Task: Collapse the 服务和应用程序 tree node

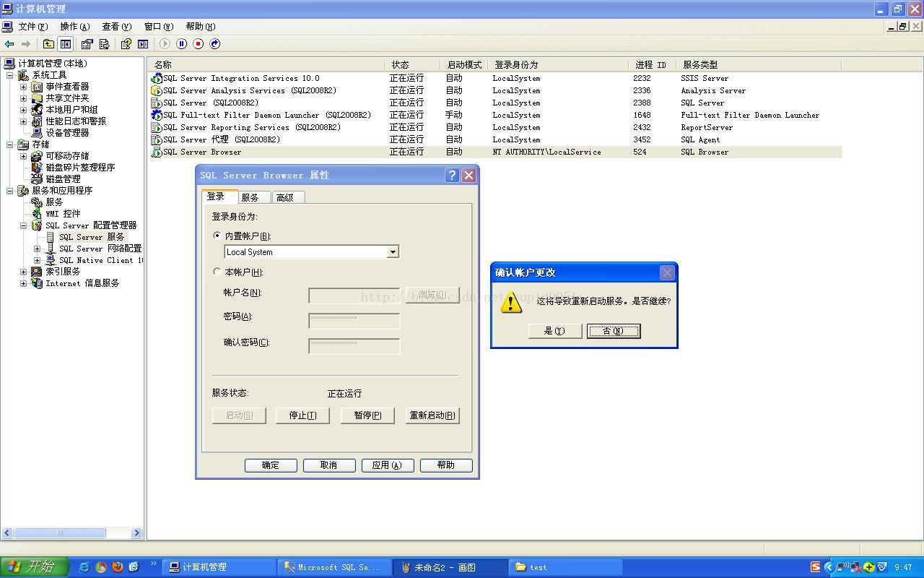Action: click(10, 191)
